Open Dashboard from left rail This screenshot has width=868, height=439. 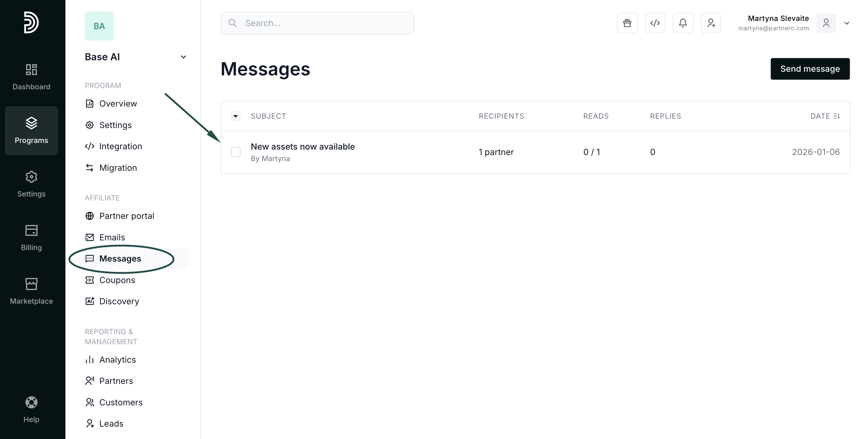pos(31,77)
